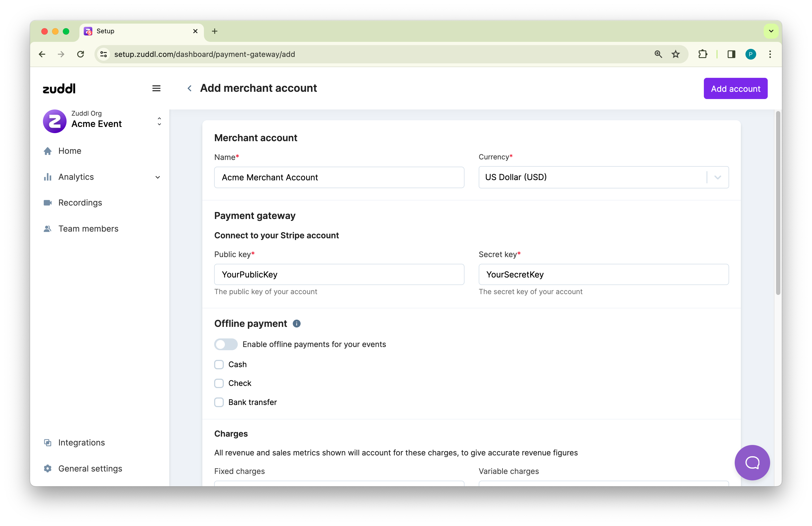The width and height of the screenshot is (812, 526).
Task: Go to Home in the sidebar
Action: (70, 151)
